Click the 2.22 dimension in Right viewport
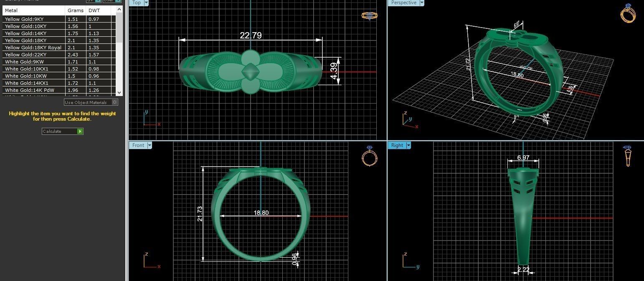 (x=523, y=270)
